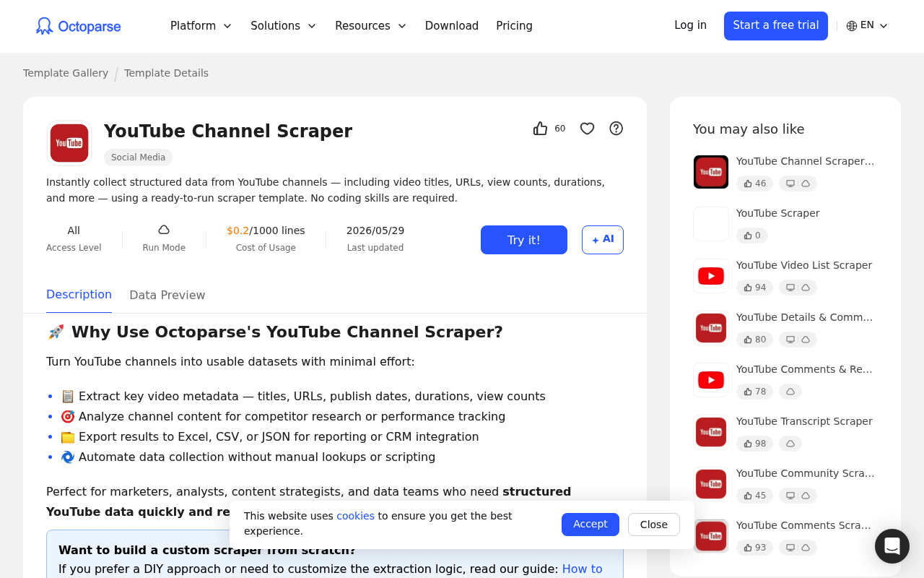Click the Social Media tag

138,158
